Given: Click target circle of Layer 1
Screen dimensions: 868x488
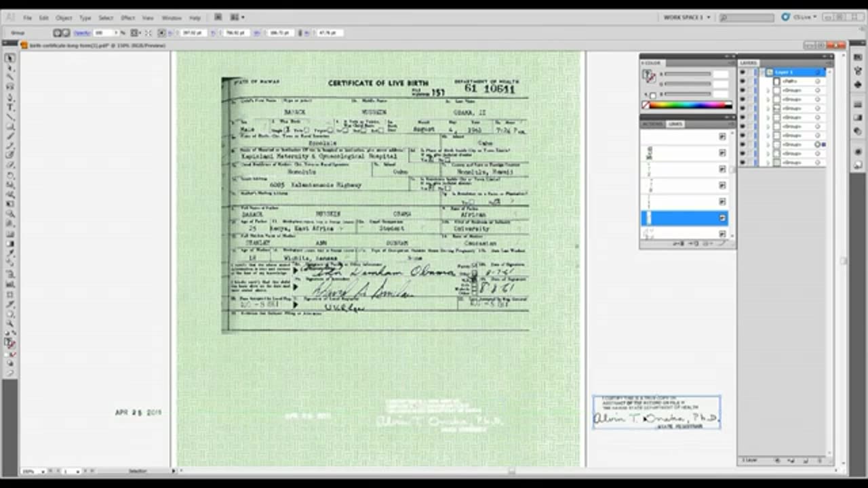Looking at the screenshot, I should point(817,72).
